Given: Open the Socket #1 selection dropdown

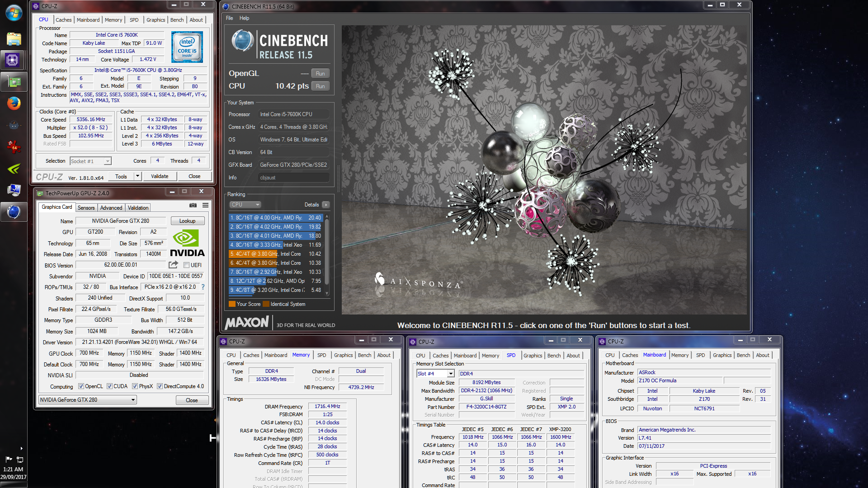Looking at the screenshot, I should (x=90, y=161).
